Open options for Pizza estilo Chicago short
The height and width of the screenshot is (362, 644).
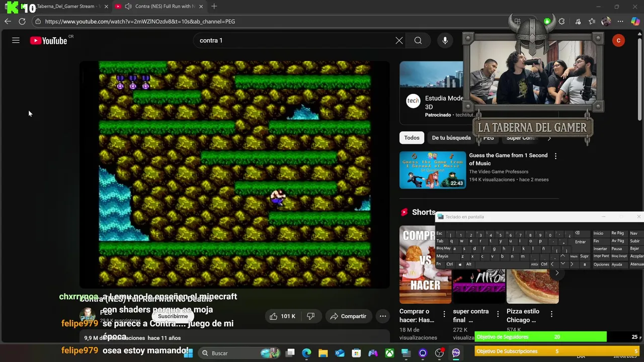551,314
